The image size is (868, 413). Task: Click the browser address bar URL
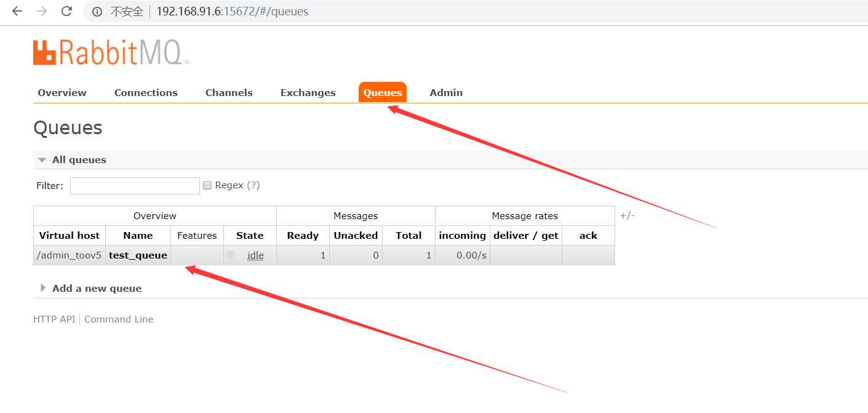[233, 12]
